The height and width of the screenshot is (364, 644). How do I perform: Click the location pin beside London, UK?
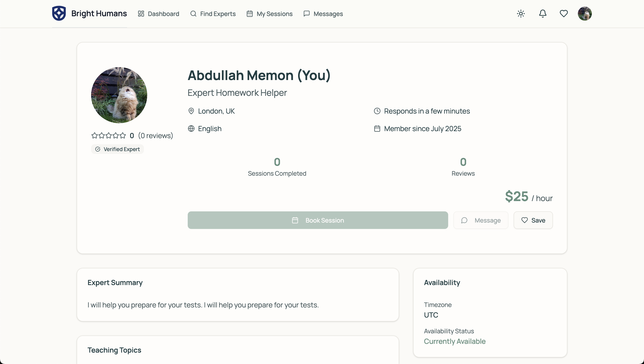click(191, 111)
